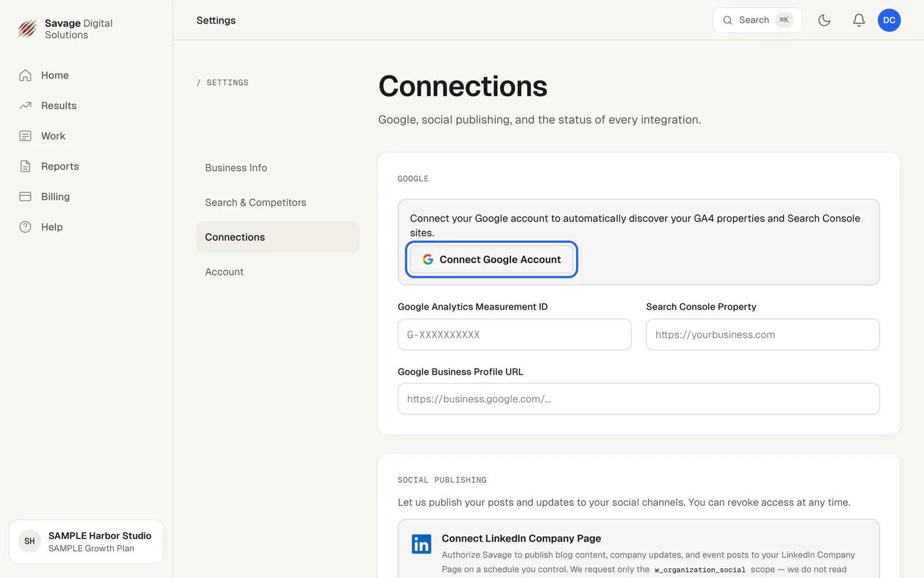Click the Reports label in the sidebar
924x578 pixels.
pyautogui.click(x=60, y=166)
